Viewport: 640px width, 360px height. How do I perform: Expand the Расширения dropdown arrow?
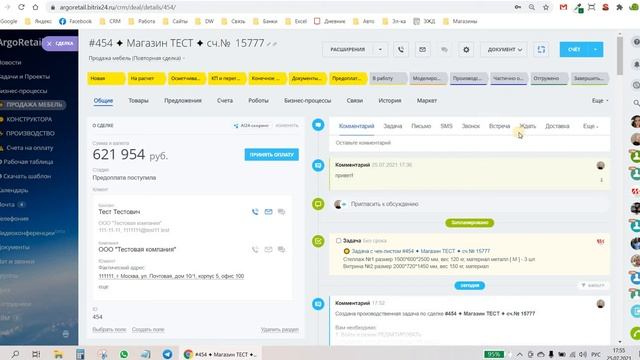(380, 49)
